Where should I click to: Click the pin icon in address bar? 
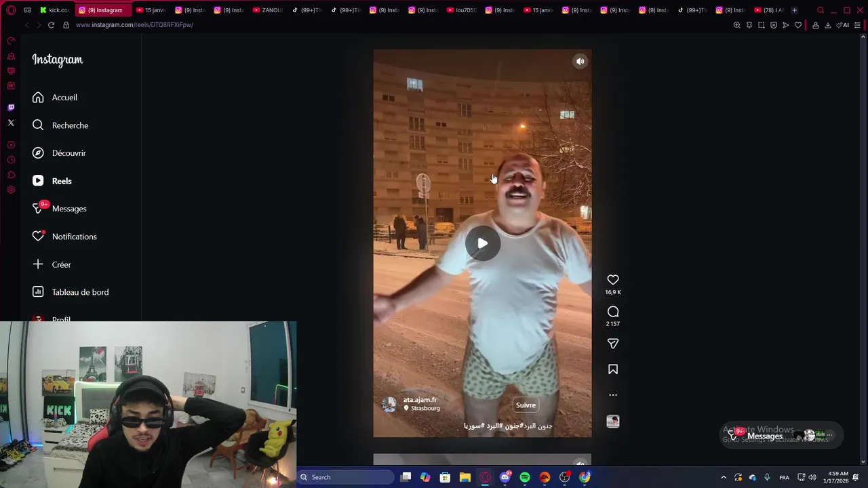pyautogui.click(x=749, y=25)
